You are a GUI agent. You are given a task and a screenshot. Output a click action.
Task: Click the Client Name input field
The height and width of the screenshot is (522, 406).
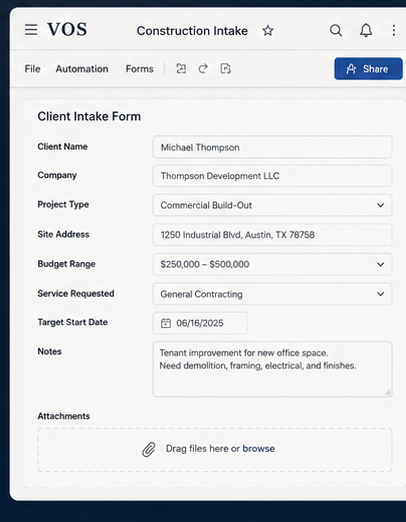[272, 147]
